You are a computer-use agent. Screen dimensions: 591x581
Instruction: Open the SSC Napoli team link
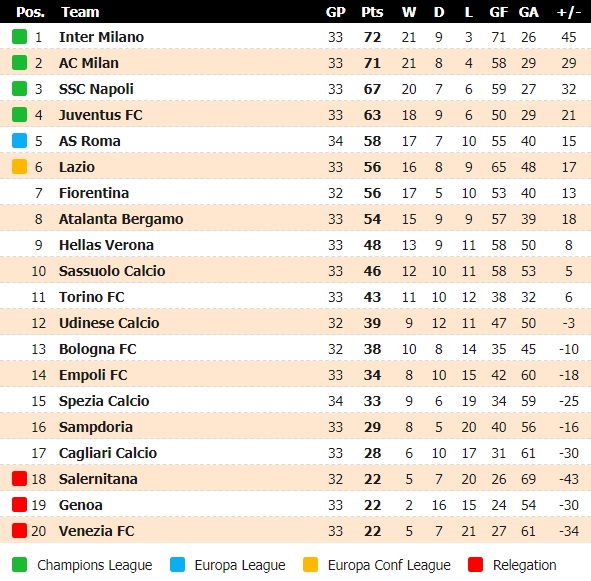point(96,89)
